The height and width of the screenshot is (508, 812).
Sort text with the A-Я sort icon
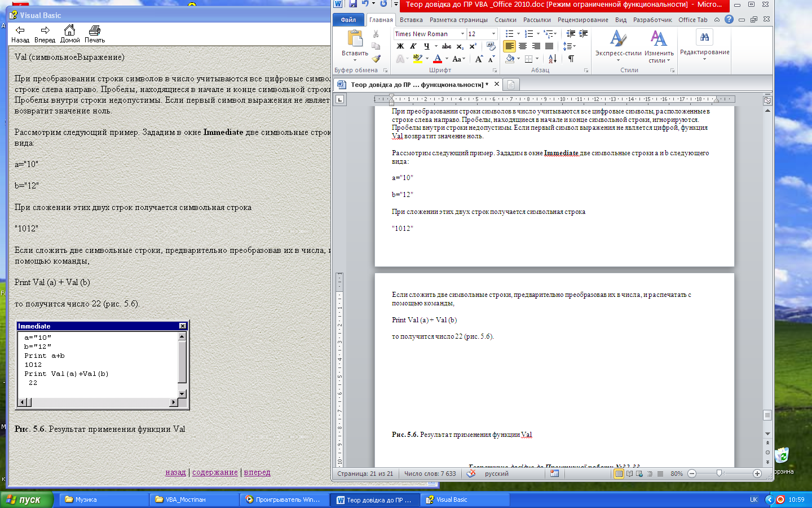(553, 59)
